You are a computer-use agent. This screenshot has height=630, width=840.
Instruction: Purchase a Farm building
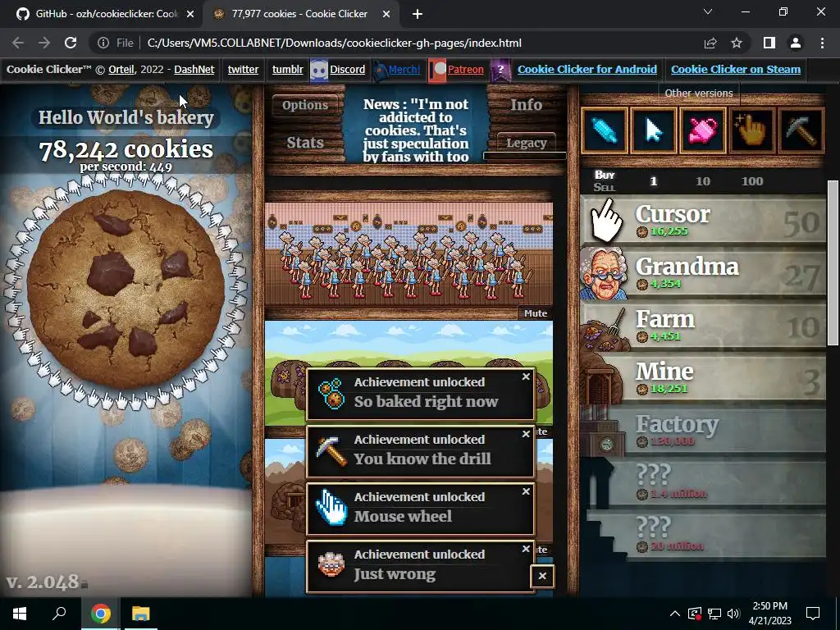pyautogui.click(x=703, y=326)
